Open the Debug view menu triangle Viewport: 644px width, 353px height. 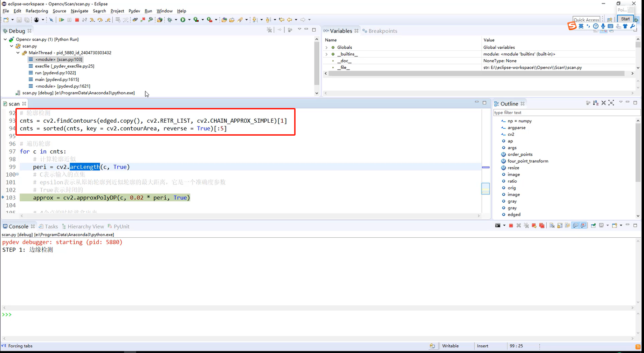299,29
